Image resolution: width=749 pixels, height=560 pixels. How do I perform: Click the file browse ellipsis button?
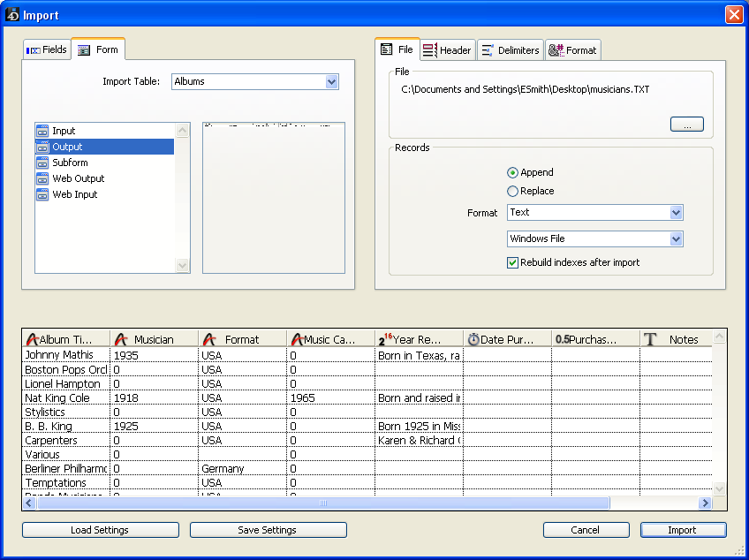(x=686, y=125)
